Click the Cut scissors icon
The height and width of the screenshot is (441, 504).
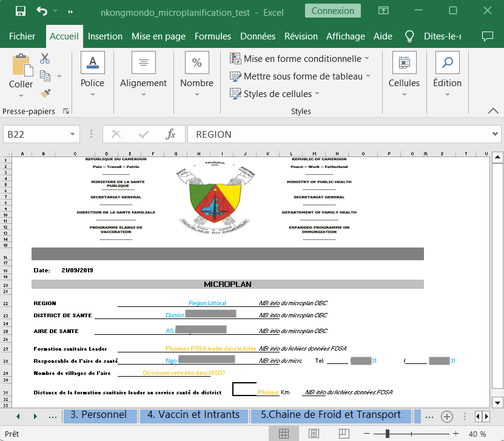click(45, 59)
